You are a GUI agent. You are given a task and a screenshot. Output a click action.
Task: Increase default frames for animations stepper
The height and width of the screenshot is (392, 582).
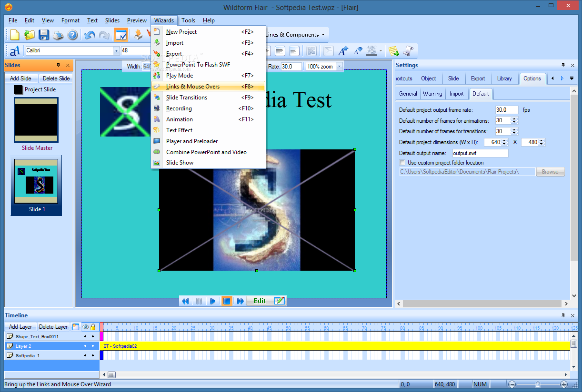(514, 119)
